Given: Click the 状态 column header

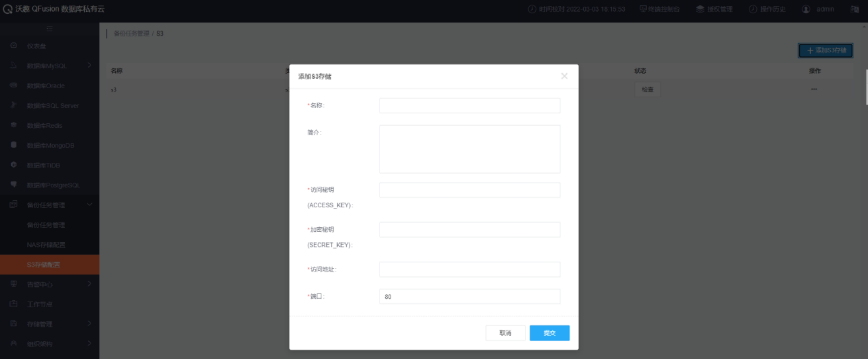Looking at the screenshot, I should (640, 71).
